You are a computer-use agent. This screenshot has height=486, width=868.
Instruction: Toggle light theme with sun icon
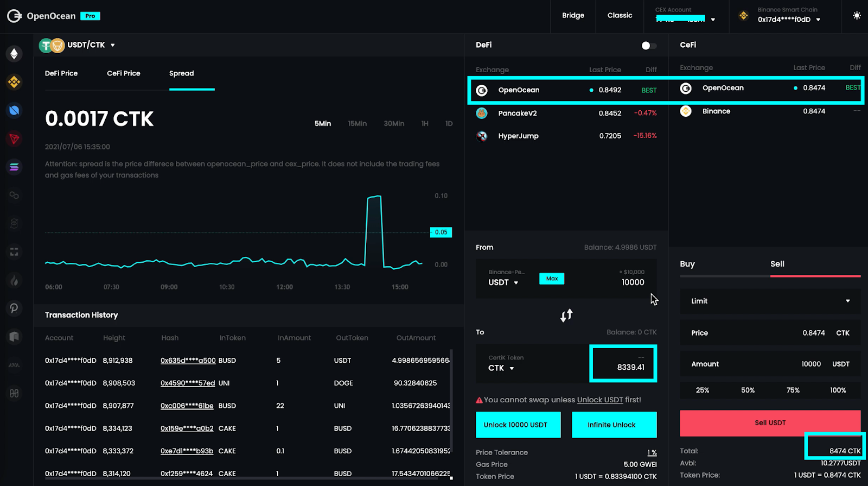tap(857, 16)
